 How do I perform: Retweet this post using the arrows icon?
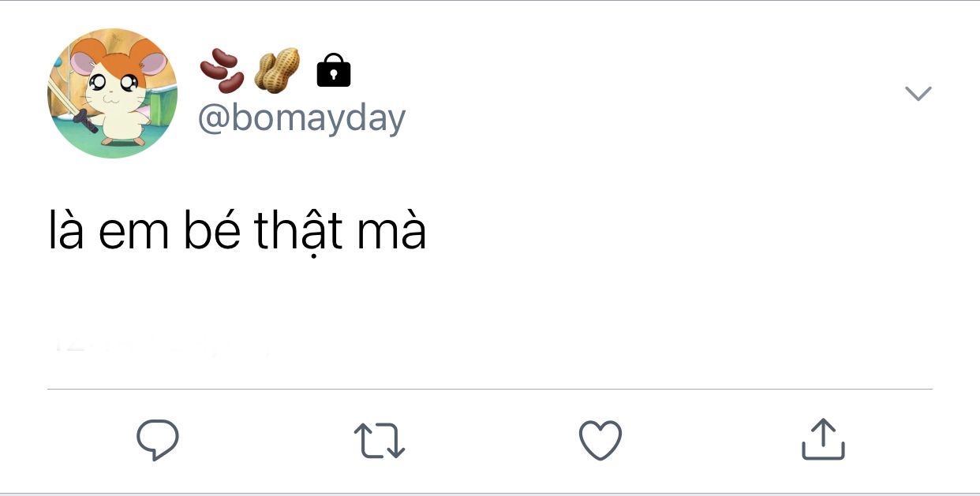[379, 441]
